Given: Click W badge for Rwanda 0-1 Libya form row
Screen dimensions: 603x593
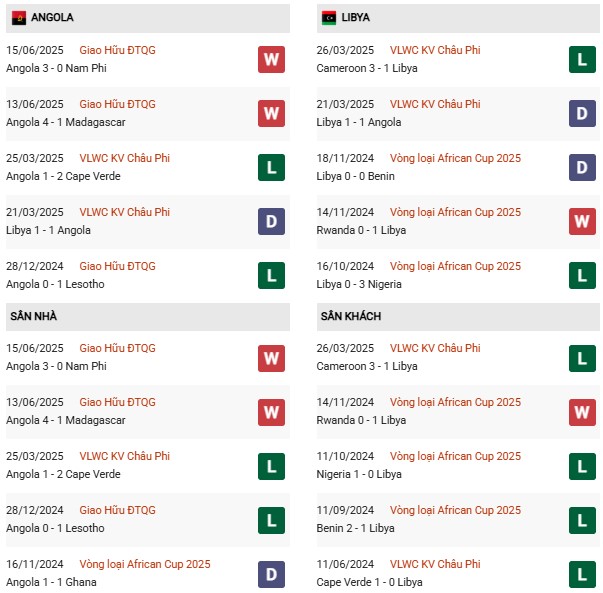Looking at the screenshot, I should (x=581, y=221).
